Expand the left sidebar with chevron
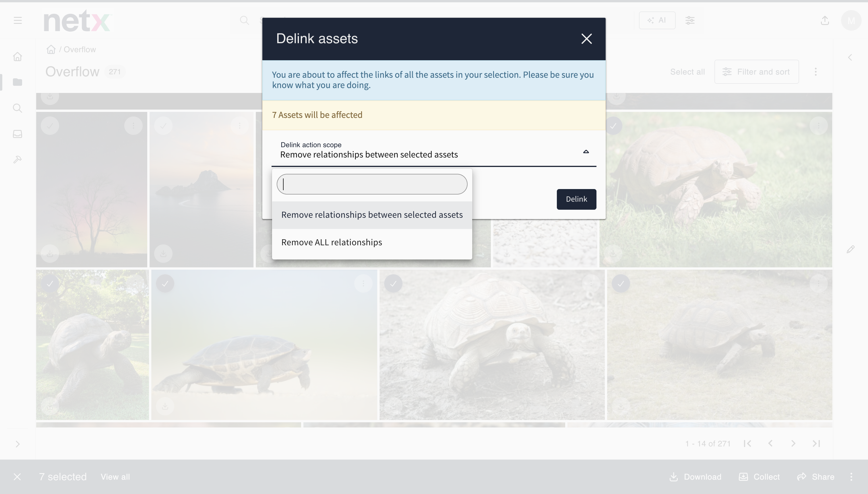This screenshot has height=494, width=868. tap(18, 444)
